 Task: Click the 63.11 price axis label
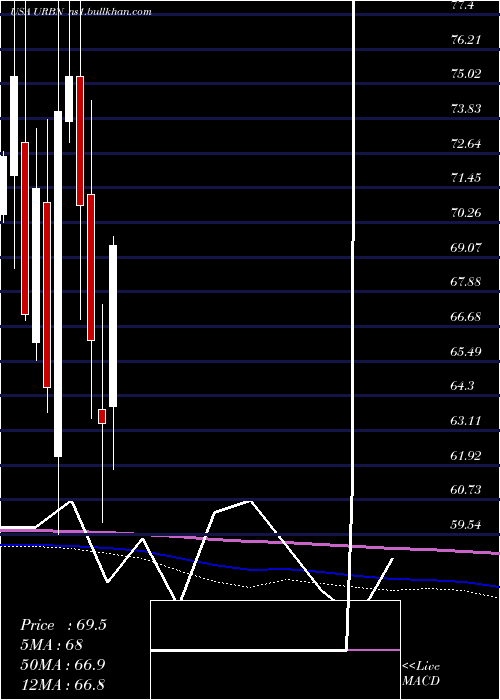point(467,421)
